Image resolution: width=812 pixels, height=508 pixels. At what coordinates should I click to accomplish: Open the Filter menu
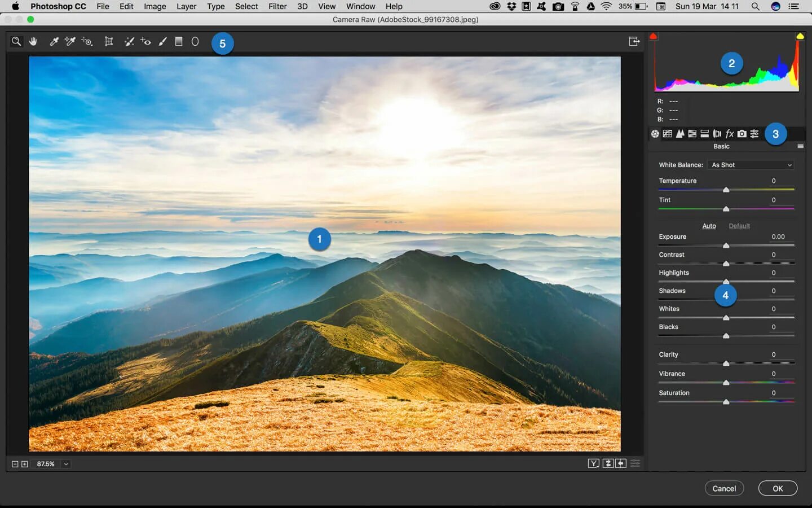(277, 6)
